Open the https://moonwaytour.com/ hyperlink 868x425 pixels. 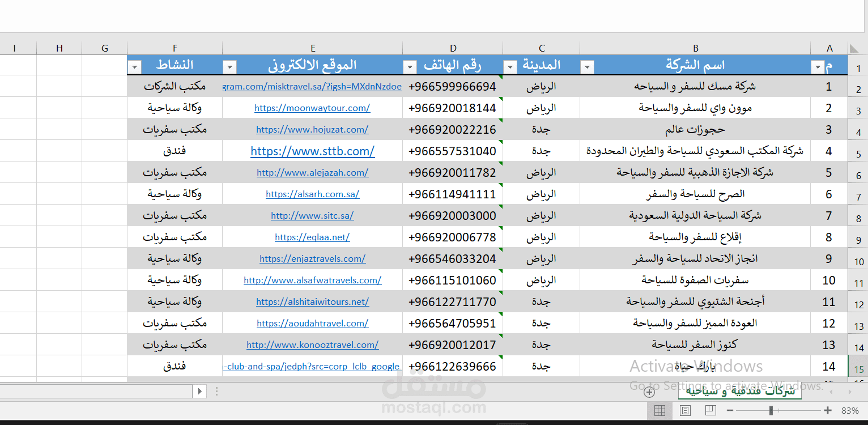coord(312,107)
